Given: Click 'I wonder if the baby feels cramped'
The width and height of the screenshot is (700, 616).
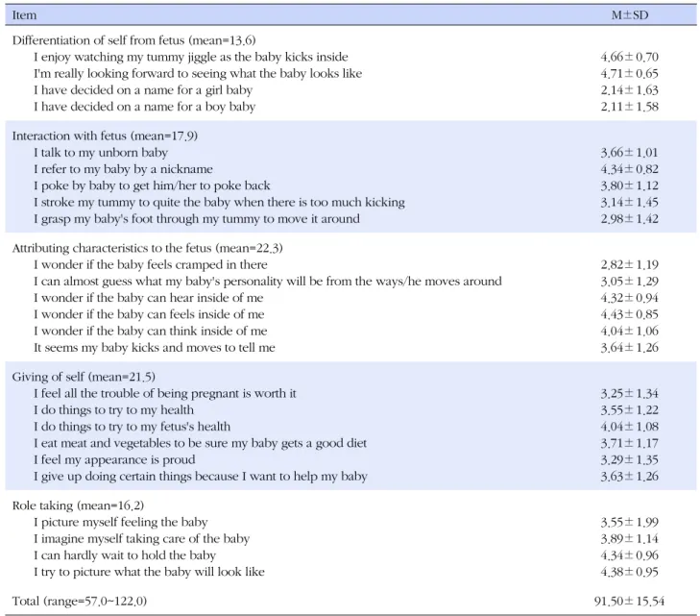Looking at the screenshot, I should click(151, 264).
